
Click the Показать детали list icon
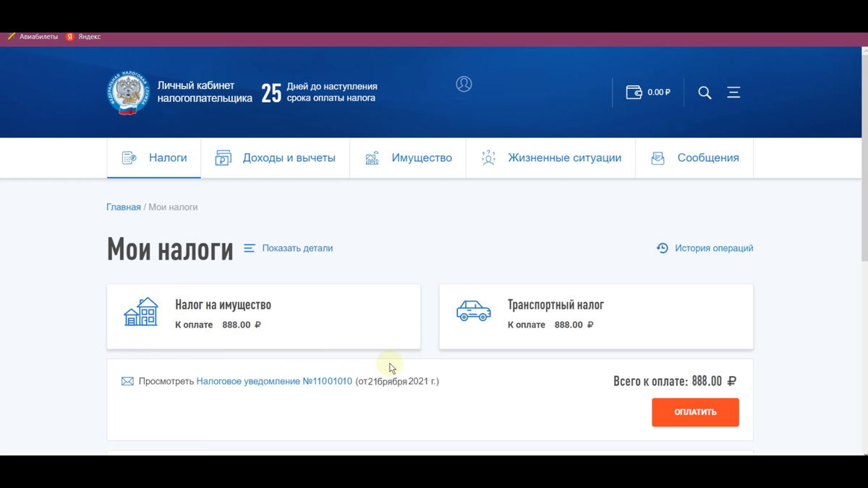[x=250, y=248]
